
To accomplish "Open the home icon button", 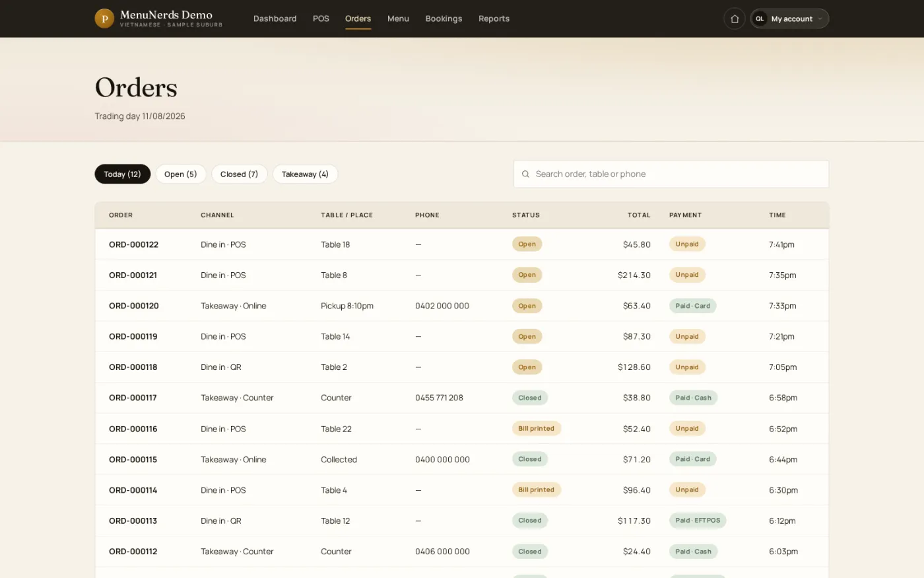I will click(735, 18).
